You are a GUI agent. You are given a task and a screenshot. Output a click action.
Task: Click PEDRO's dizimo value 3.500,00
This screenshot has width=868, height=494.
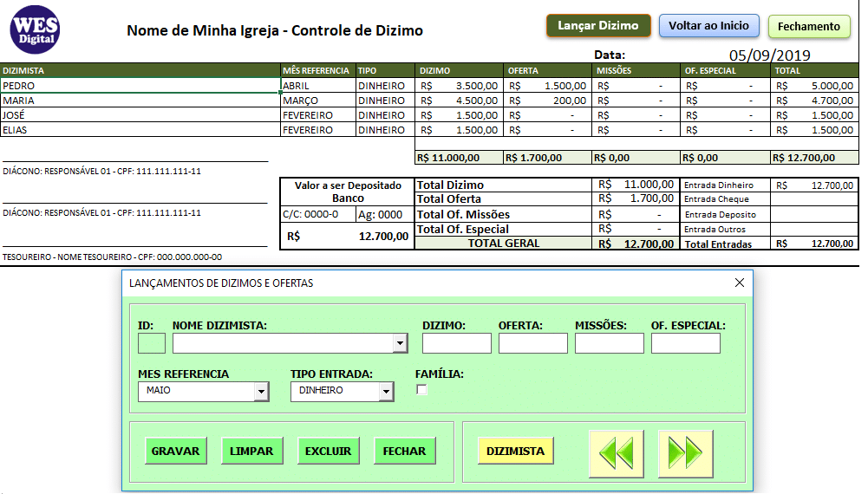point(460,86)
